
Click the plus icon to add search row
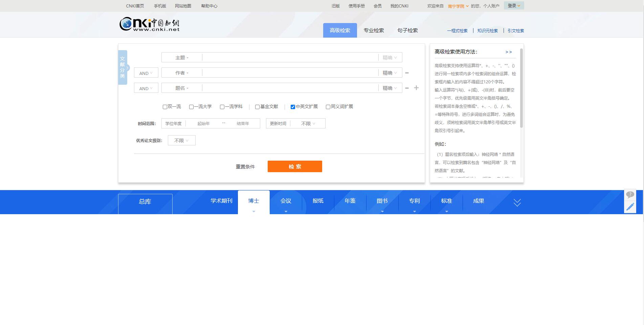[x=416, y=88]
